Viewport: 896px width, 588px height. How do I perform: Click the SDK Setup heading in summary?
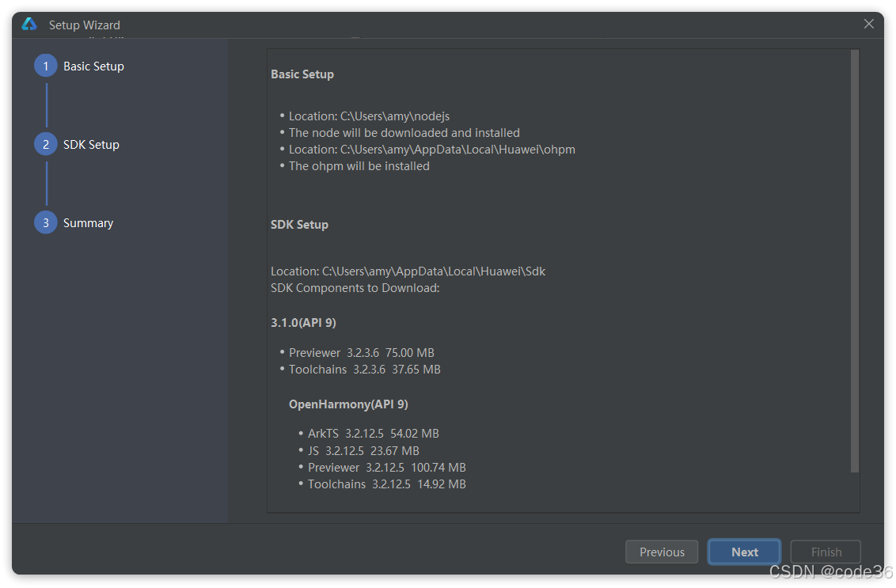click(x=299, y=225)
